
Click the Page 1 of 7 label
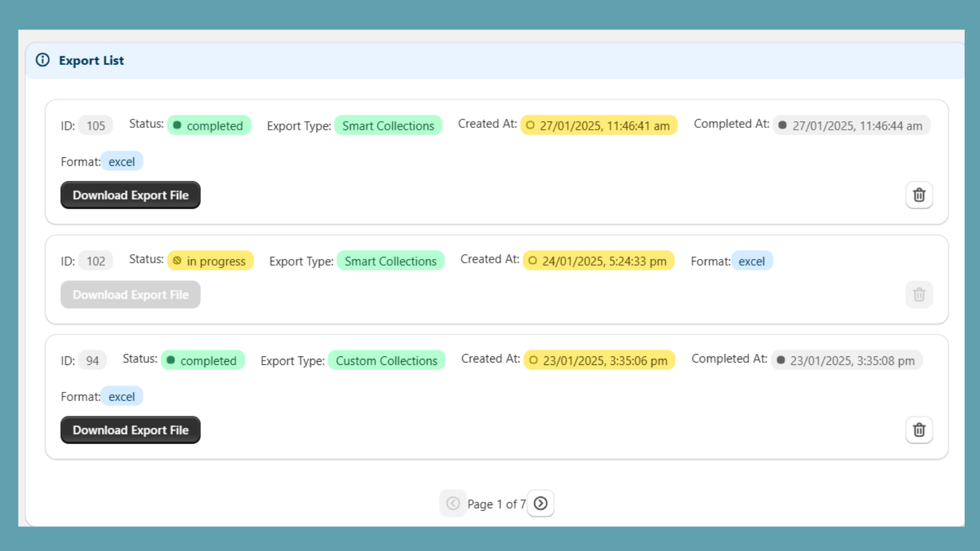[x=496, y=504]
